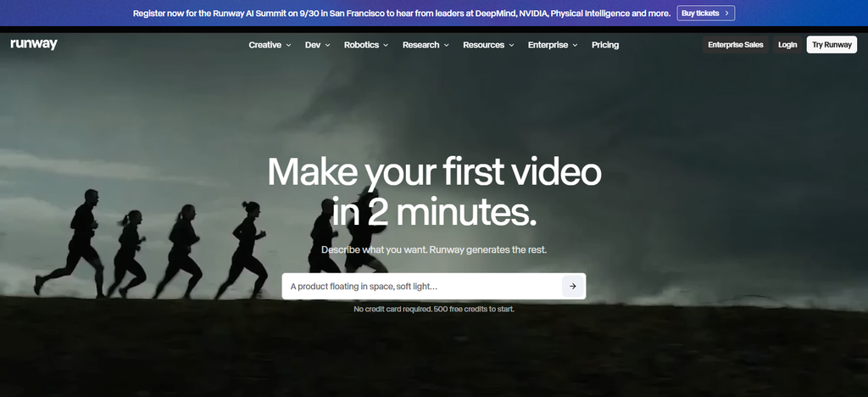Expand the Research menu
The height and width of the screenshot is (397, 868).
(x=426, y=45)
